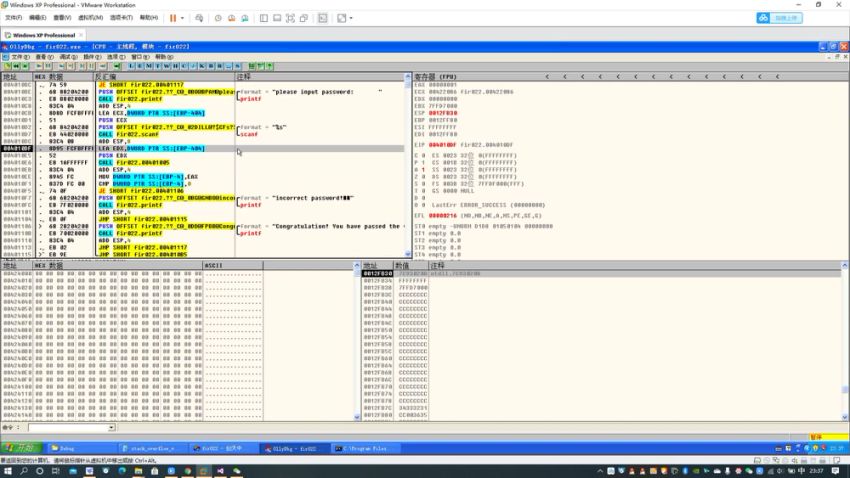The width and height of the screenshot is (850, 478).
Task: Click the OllyDbg M (memory map) toolbar button
Action: click(151, 66)
